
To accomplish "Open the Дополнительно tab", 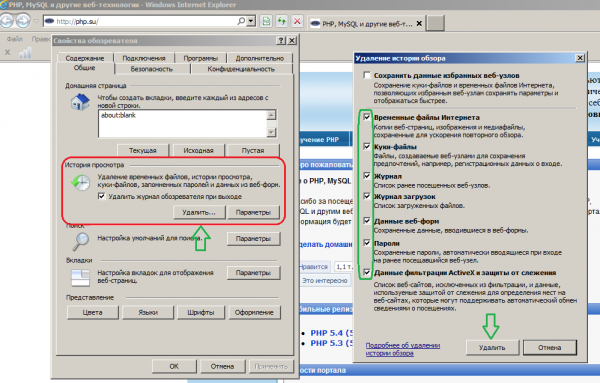I will coord(259,58).
